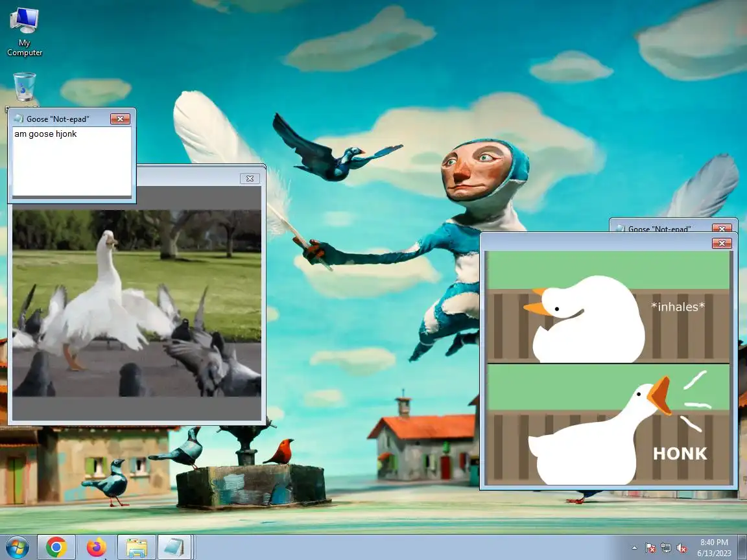Close the right background Goose "Not-epad" window
This screenshot has height=560, width=747.
722,229
